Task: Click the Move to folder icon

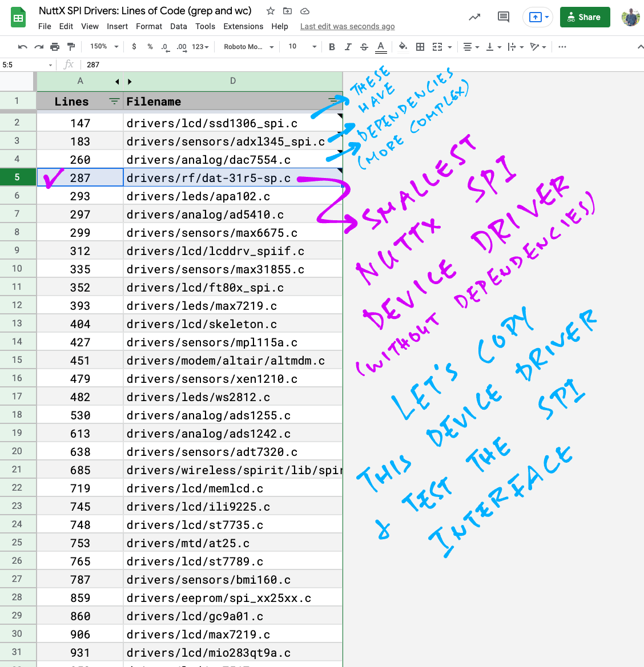Action: coord(288,11)
